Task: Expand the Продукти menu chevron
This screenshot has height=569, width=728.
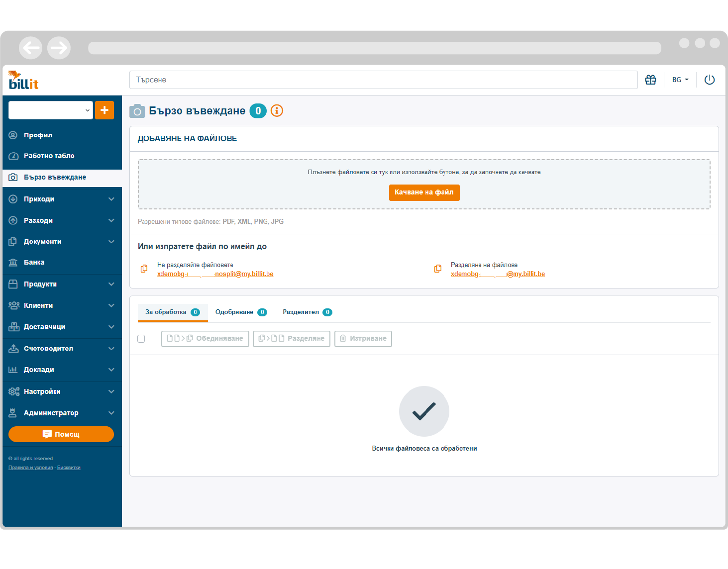Action: (x=111, y=284)
